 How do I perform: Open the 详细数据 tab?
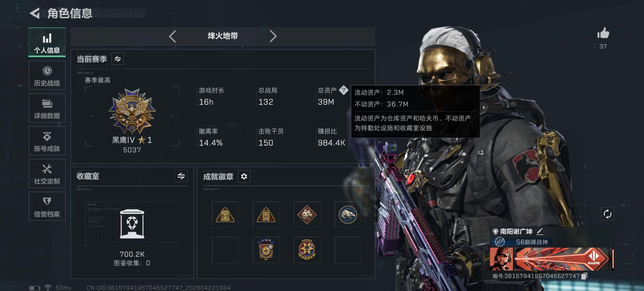click(47, 108)
